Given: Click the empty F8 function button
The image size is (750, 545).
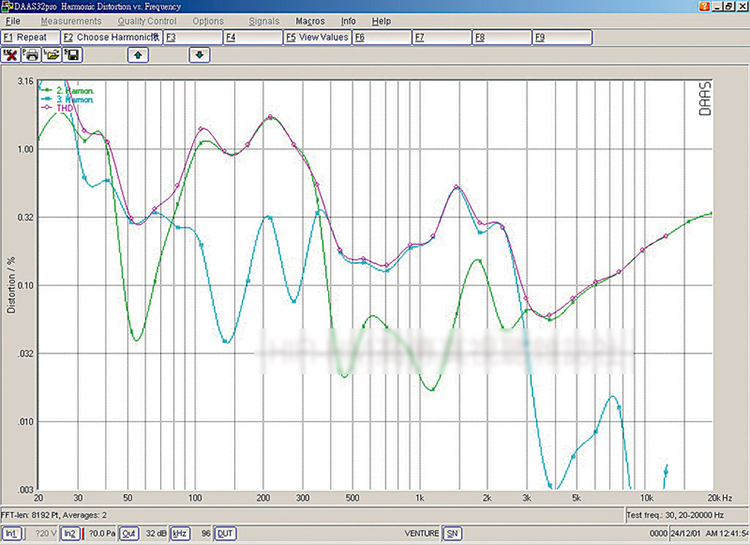Looking at the screenshot, I should tap(502, 37).
